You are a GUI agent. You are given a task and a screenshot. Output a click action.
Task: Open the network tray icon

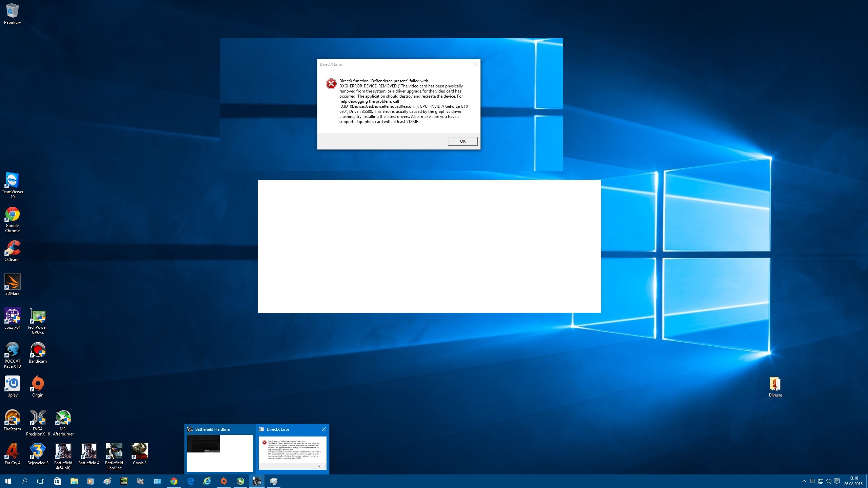[821, 481]
